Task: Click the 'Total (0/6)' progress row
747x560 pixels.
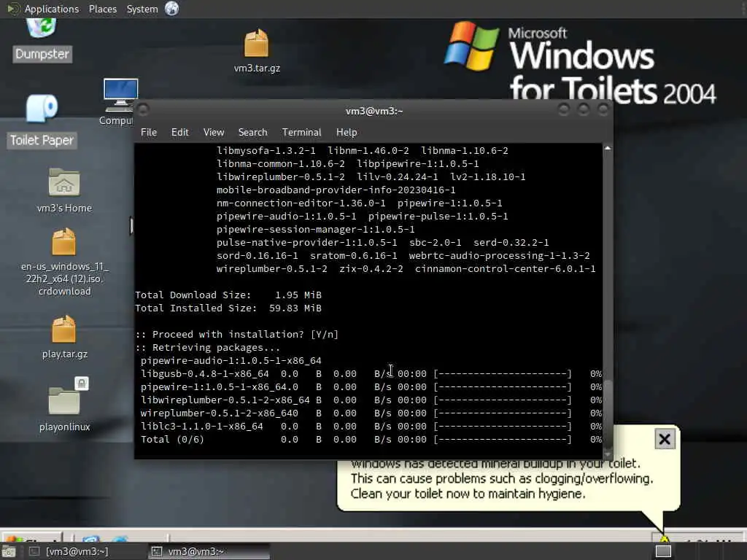Action: coord(371,440)
